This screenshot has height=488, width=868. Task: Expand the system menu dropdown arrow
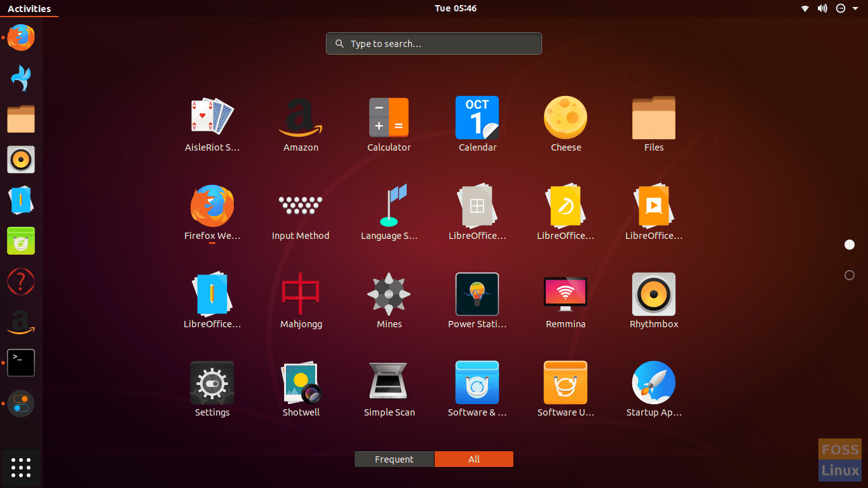click(x=855, y=8)
